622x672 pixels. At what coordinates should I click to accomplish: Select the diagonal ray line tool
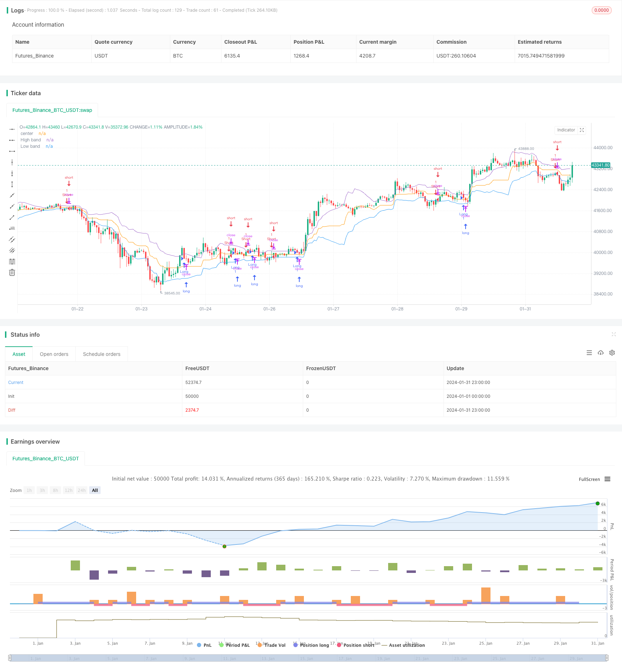(x=12, y=206)
